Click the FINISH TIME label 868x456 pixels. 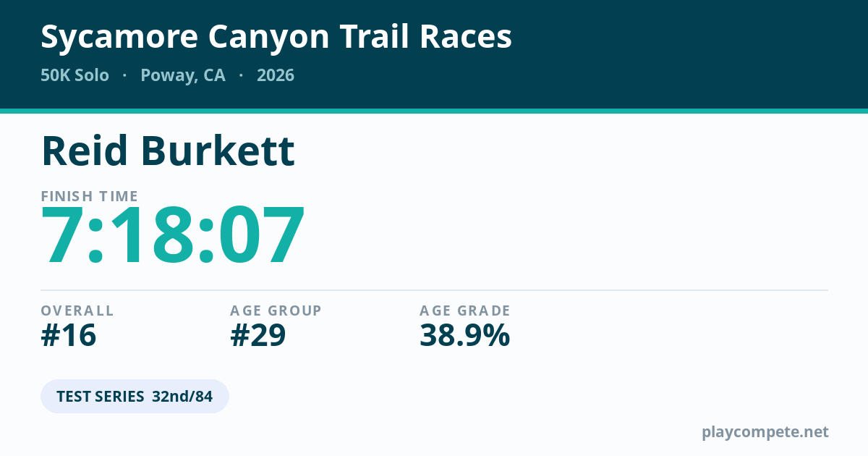[x=90, y=196]
